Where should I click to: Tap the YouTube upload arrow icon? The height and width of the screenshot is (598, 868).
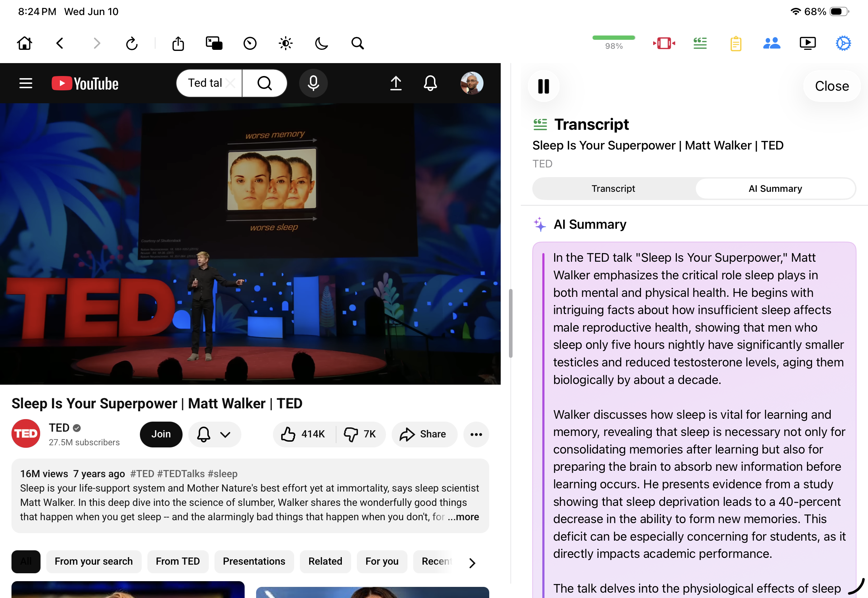point(396,83)
